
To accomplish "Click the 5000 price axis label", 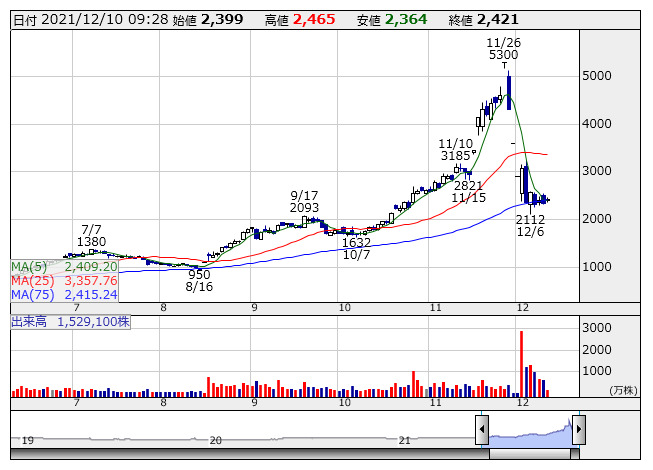I will (596, 76).
